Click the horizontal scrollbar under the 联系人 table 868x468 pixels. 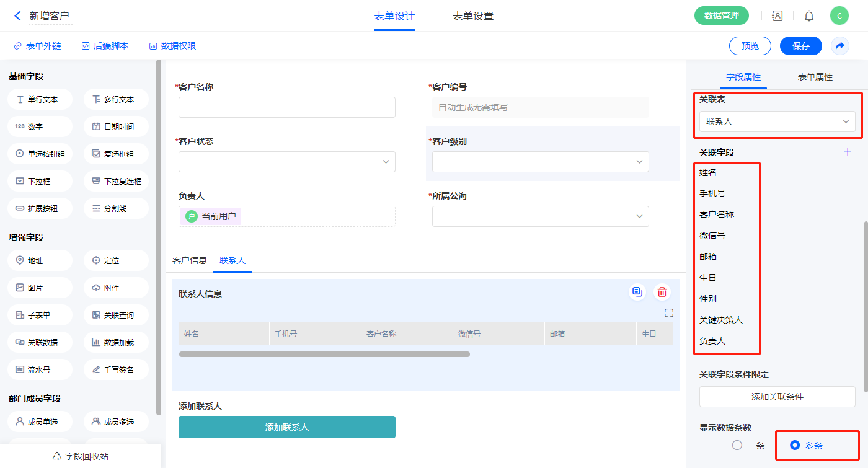click(324, 355)
